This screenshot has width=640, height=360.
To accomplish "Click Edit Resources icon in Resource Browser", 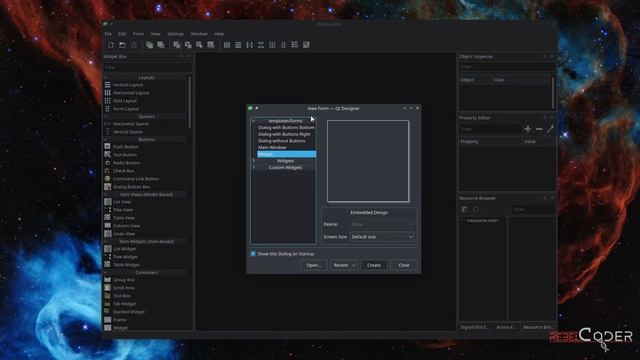I will [x=464, y=209].
